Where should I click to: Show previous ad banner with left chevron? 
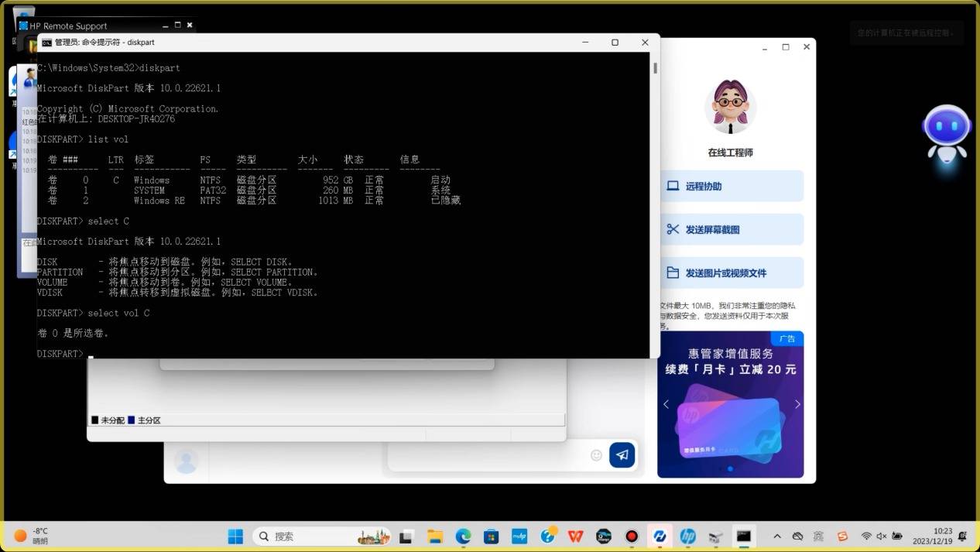coord(666,404)
